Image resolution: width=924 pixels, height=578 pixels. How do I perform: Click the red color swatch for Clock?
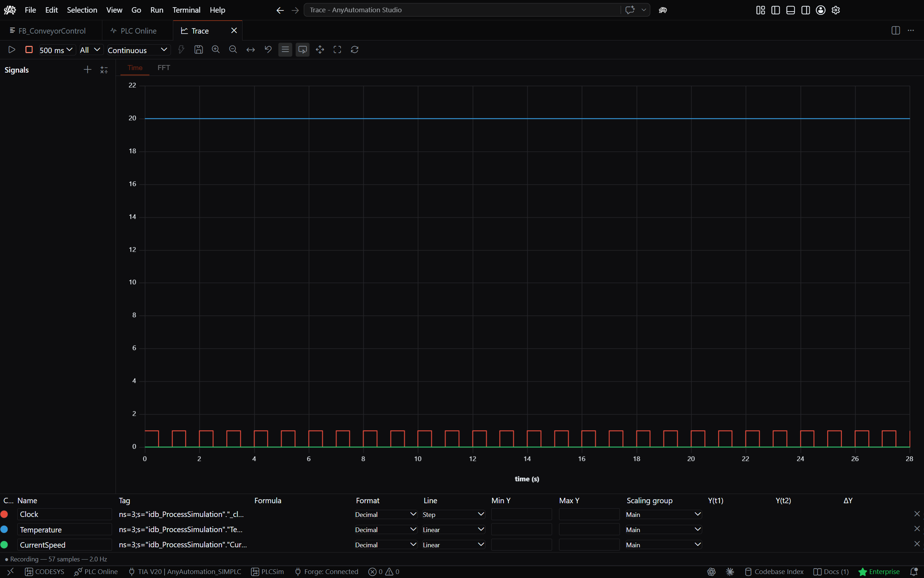tap(5, 514)
